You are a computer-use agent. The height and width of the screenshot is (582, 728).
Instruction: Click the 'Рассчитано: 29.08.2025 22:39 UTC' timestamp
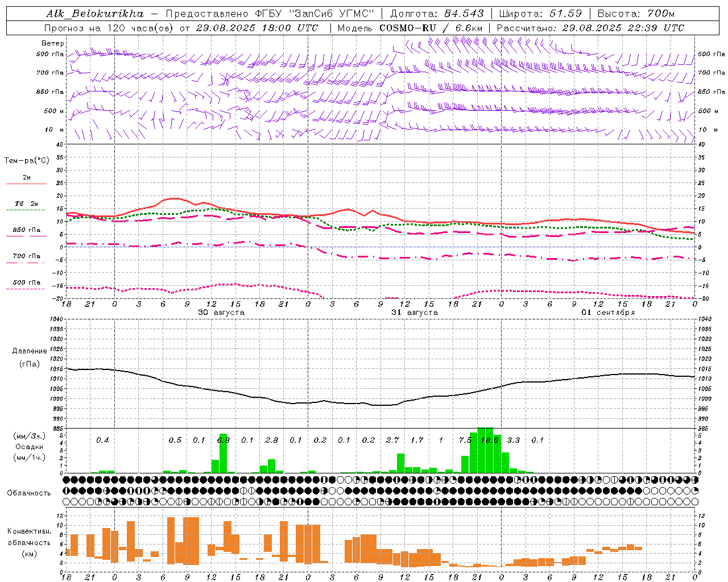[590, 28]
